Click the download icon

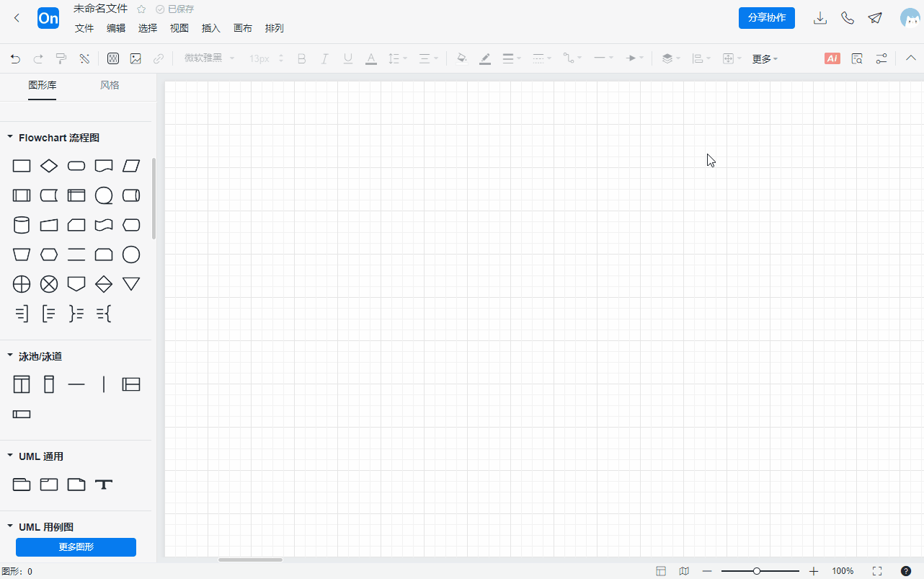pyautogui.click(x=819, y=18)
